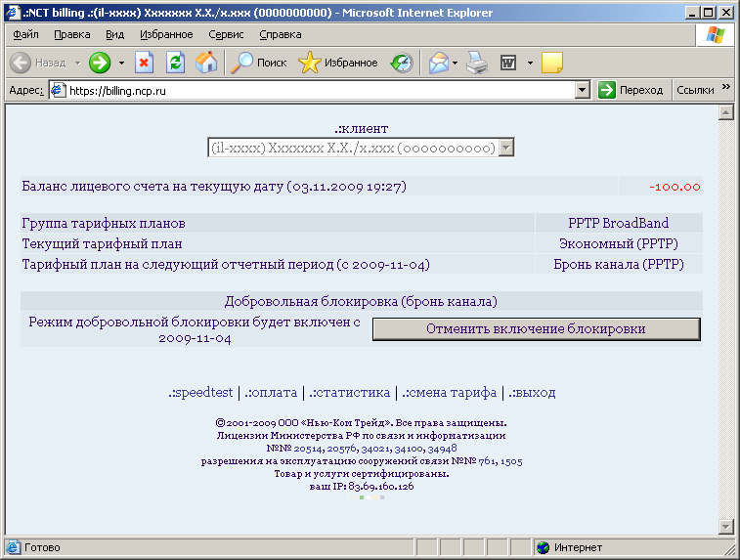Click the PPTP BroadBand cell
The image size is (740, 560).
pos(618,223)
